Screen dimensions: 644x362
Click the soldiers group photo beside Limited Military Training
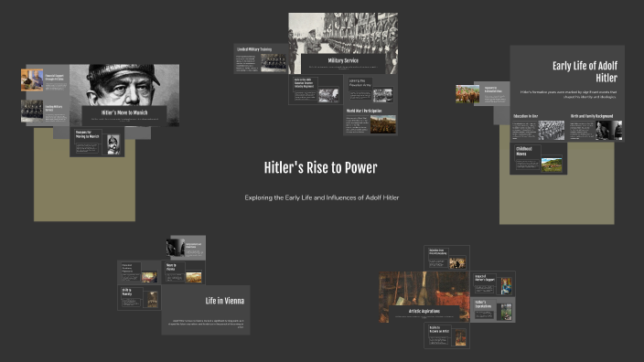point(274,63)
